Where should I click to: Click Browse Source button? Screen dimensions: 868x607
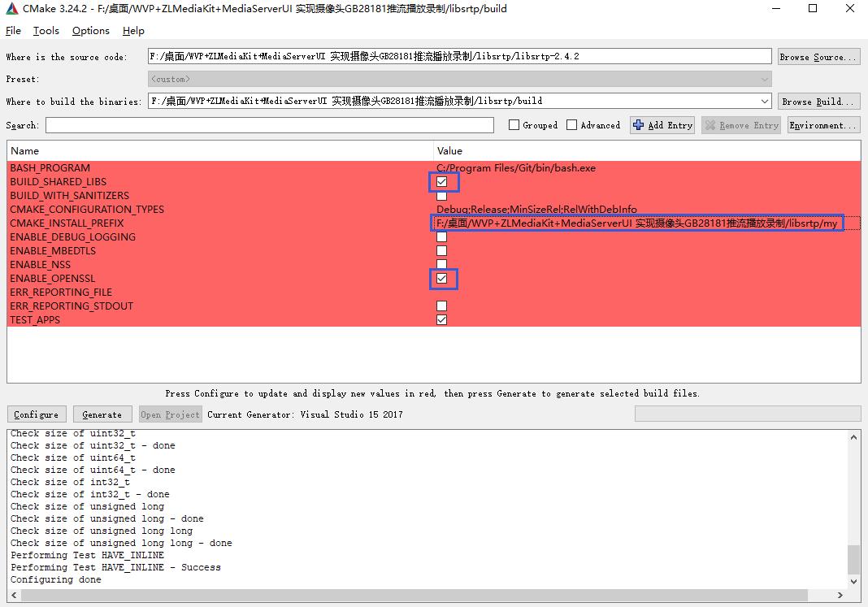[818, 57]
